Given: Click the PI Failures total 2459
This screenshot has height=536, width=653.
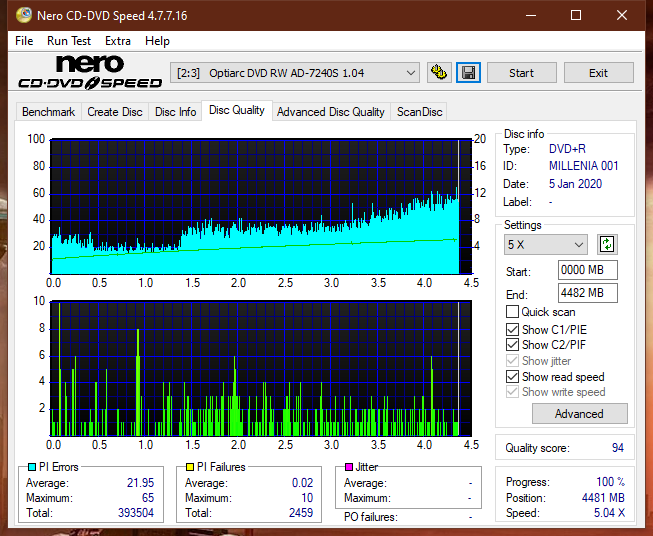Looking at the screenshot, I should tap(301, 513).
